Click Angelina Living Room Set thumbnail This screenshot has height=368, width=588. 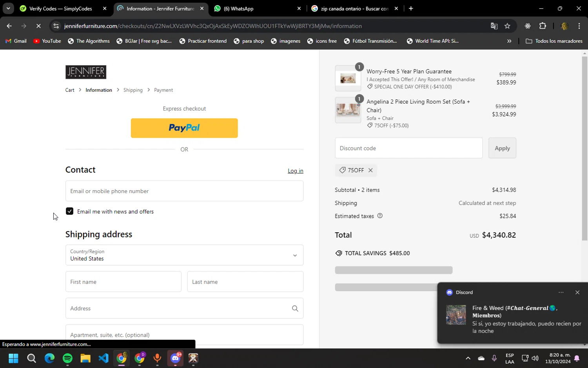[348, 110]
